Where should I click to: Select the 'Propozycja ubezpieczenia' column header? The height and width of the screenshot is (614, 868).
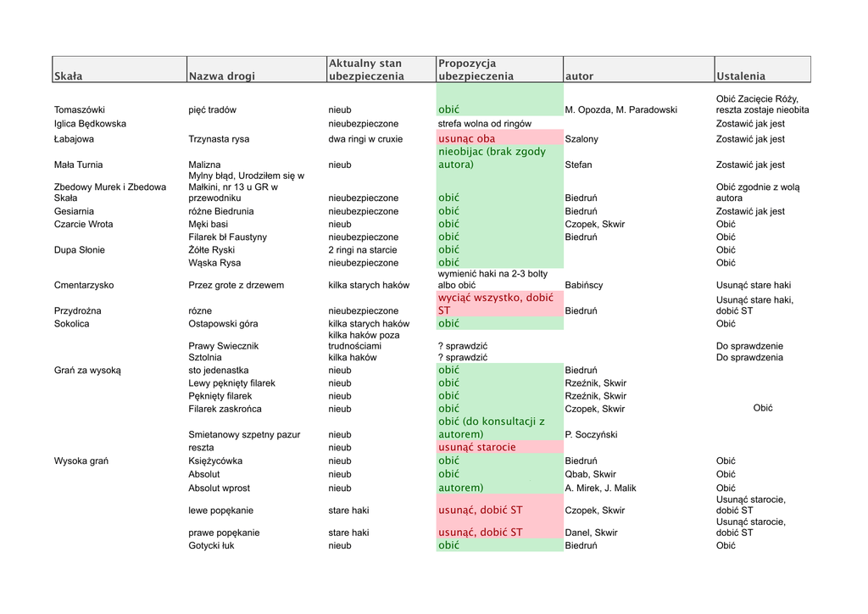476,70
